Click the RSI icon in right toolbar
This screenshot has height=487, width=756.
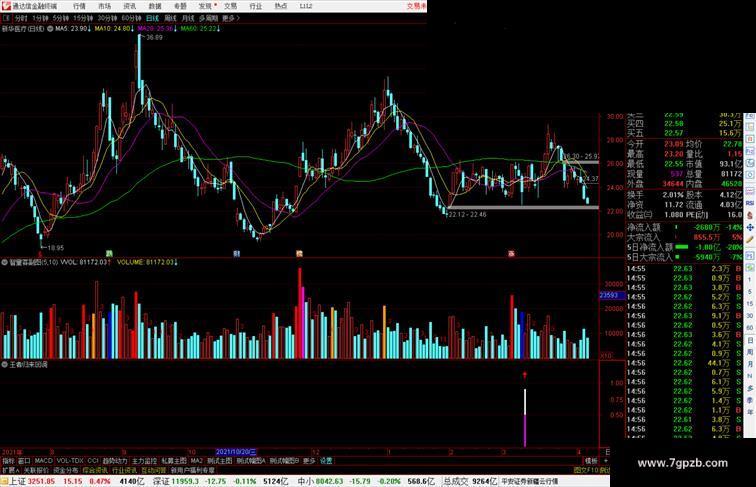coord(750,203)
